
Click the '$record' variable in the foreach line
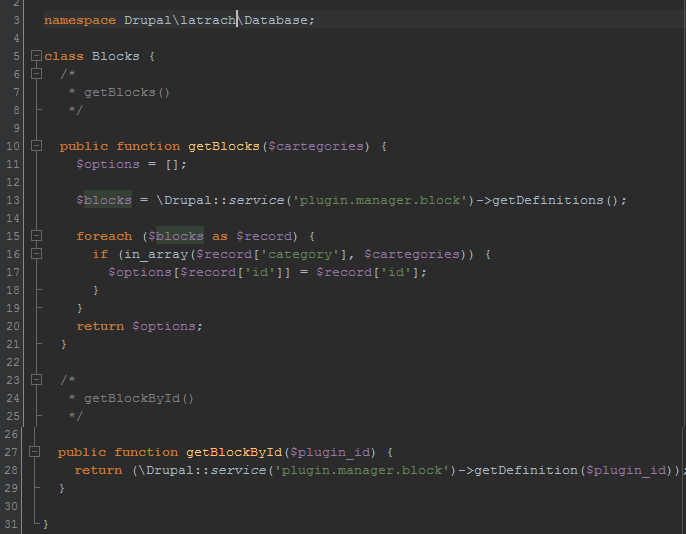pyautogui.click(x=264, y=236)
